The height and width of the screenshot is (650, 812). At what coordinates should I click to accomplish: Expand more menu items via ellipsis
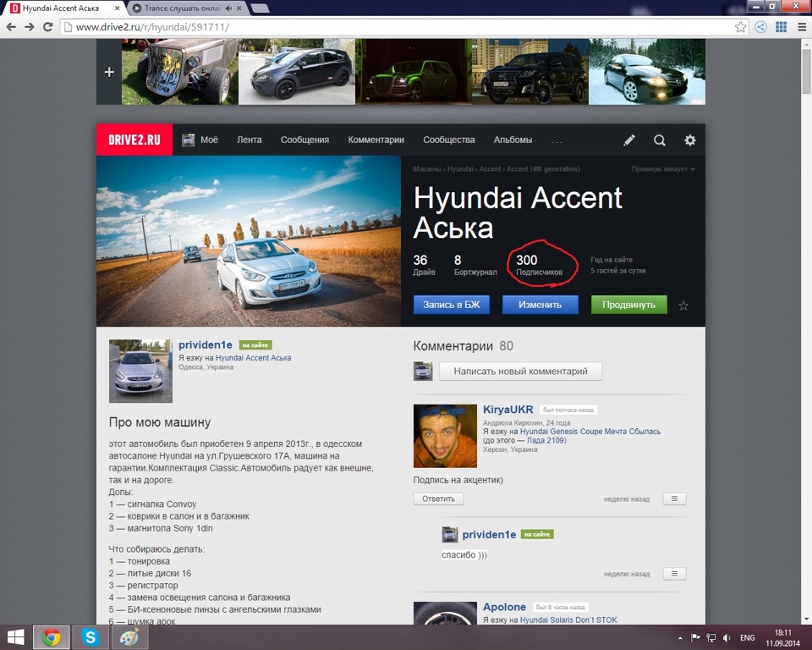557,141
